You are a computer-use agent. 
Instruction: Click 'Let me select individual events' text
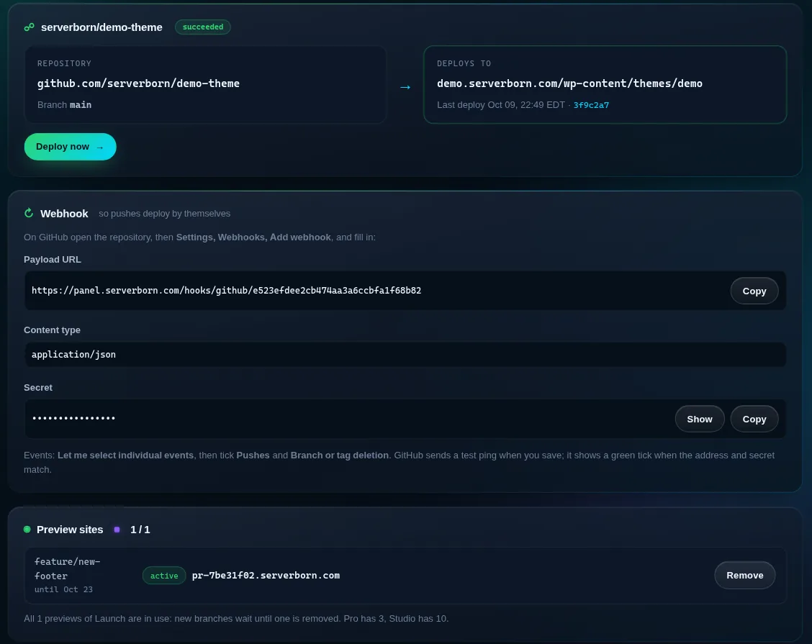click(125, 455)
